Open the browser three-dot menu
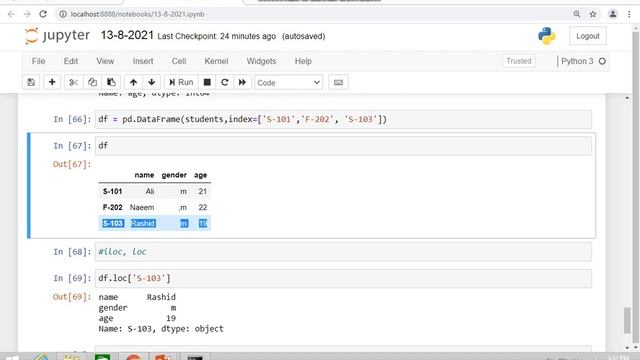Screen dimensions: 640x360 [x=629, y=14]
